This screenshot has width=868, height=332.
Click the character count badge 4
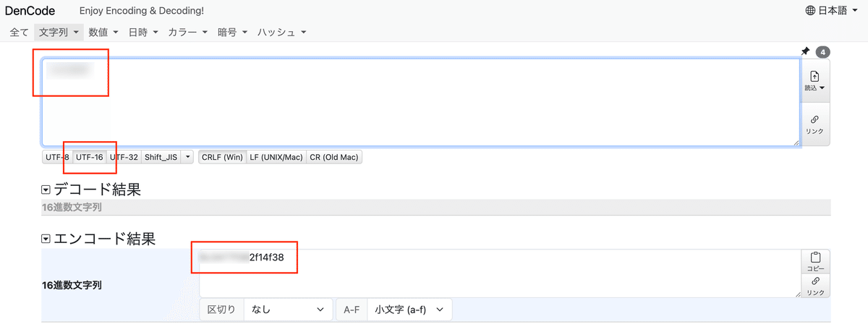822,52
